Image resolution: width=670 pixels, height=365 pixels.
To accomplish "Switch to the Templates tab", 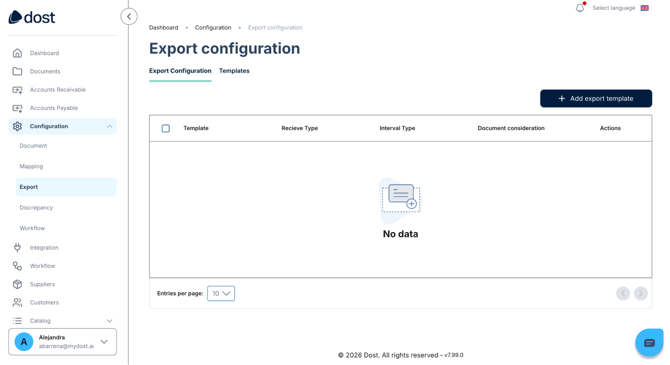I will pyautogui.click(x=234, y=71).
